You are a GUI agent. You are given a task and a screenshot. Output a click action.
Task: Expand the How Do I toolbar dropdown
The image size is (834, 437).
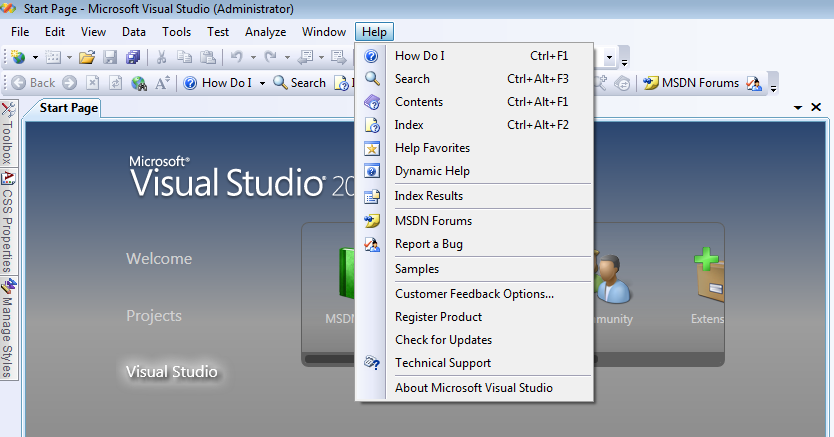[x=262, y=83]
